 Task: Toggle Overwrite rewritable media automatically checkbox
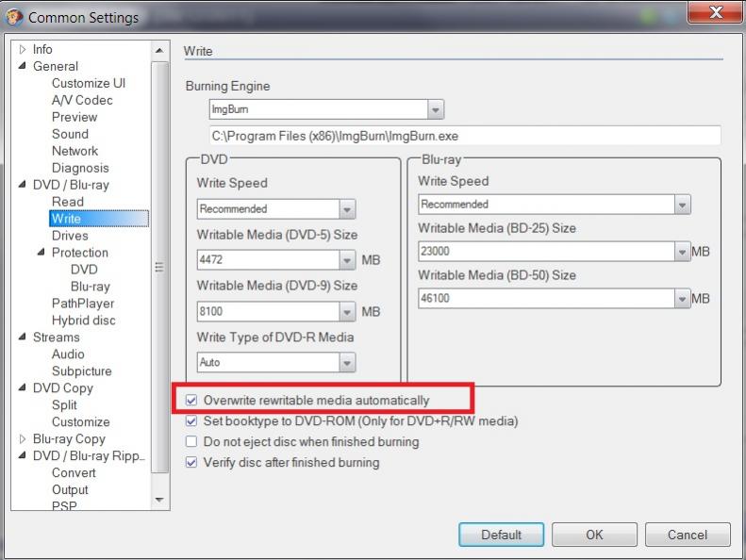pos(191,400)
